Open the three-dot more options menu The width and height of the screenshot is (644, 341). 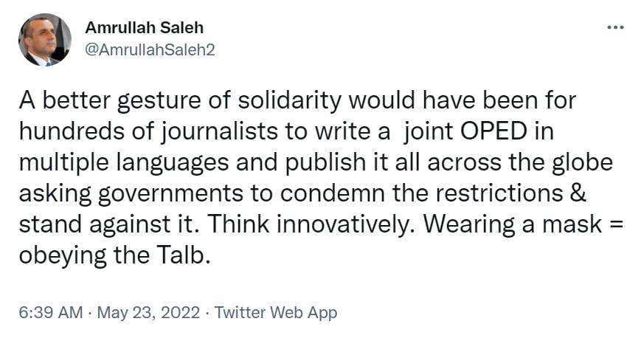click(x=614, y=28)
